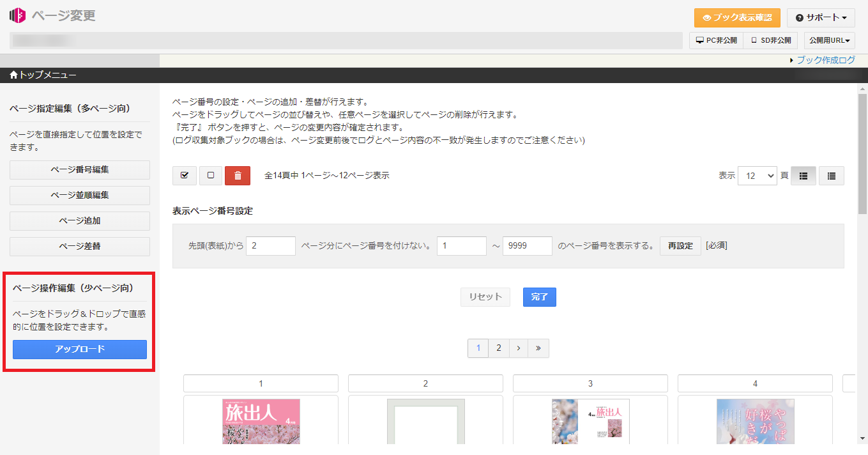Select all pages with checked checkbox icon
This screenshot has height=455, width=868.
[x=184, y=175]
